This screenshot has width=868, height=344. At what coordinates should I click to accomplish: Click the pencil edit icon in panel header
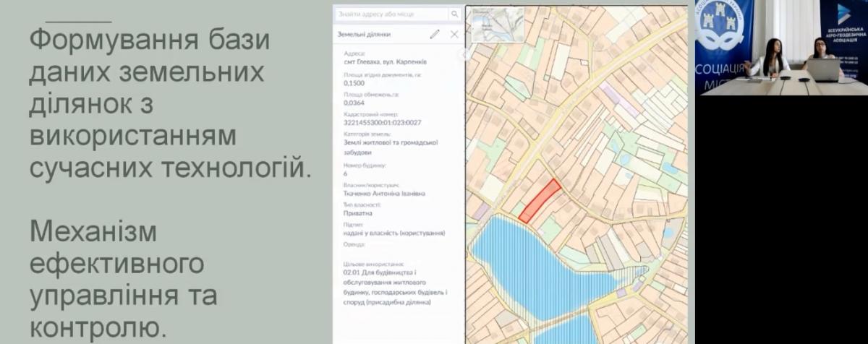[x=434, y=34]
